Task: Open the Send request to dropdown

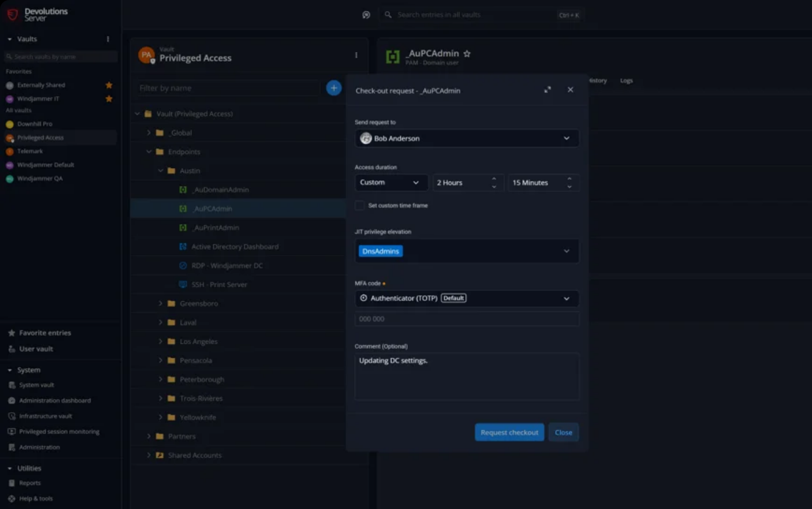Action: coord(467,138)
